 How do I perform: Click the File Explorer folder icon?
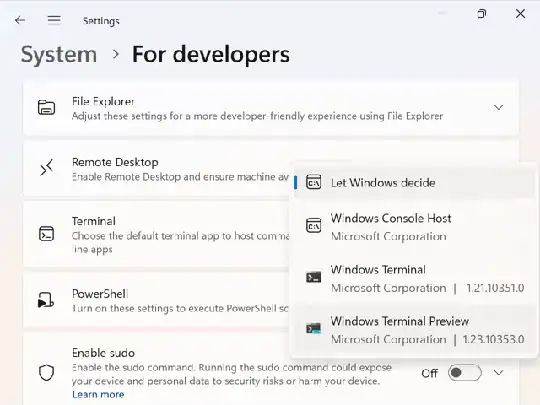coord(46,107)
